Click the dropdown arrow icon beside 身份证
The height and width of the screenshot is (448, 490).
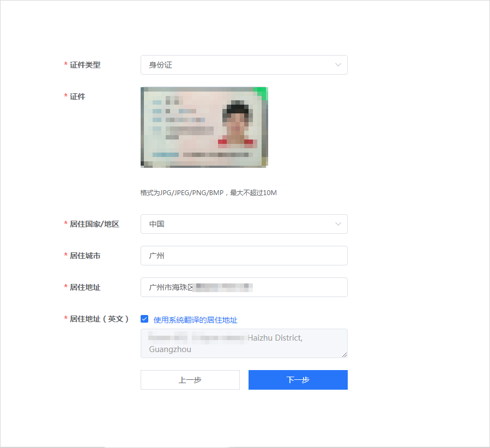[x=339, y=65]
